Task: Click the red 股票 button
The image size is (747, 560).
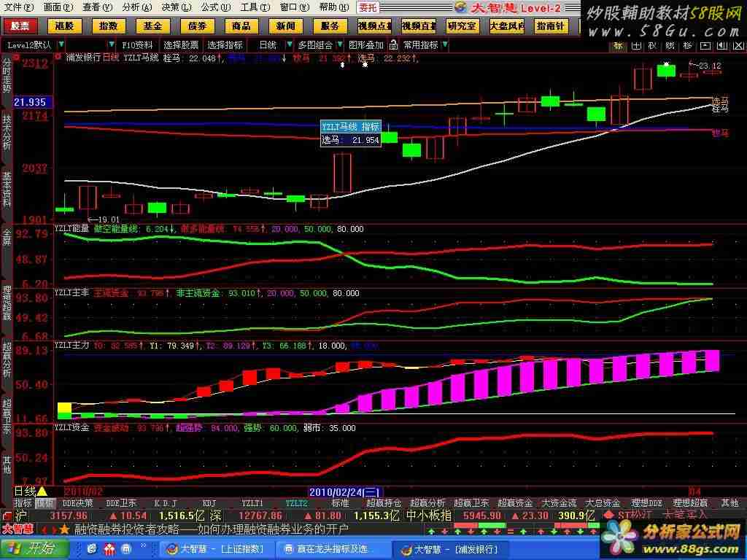Action: pos(20,26)
